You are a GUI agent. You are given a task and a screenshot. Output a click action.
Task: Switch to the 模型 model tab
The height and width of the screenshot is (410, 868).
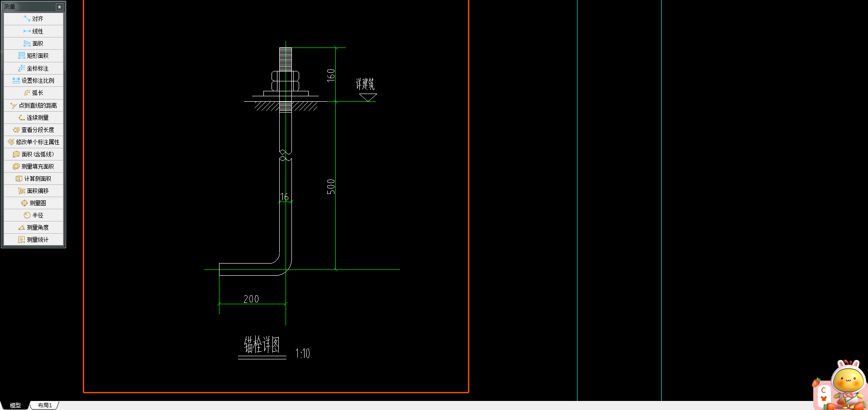coord(15,405)
